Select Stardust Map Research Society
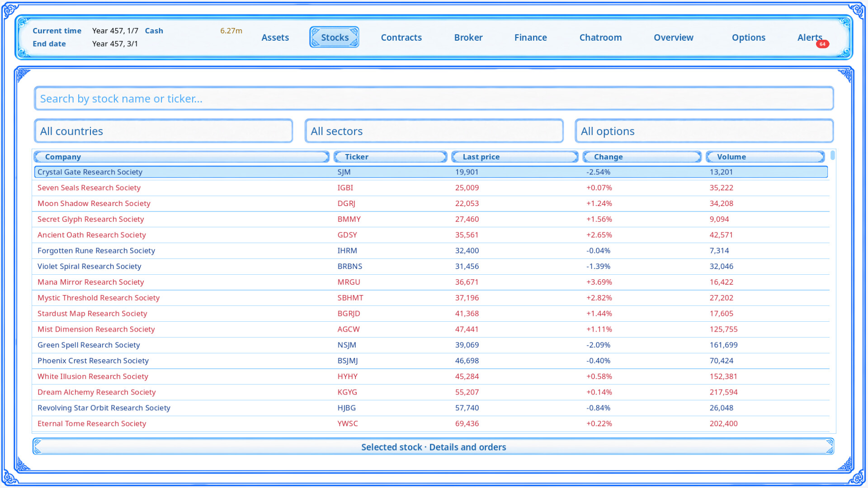The width and height of the screenshot is (868, 488). tap(431, 314)
